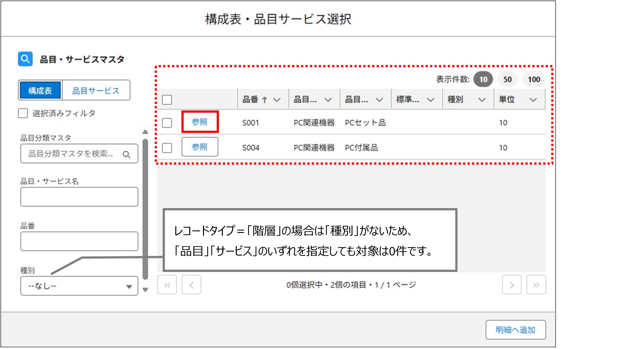
Task: Select the 構成表 tab
Action: tap(40, 90)
